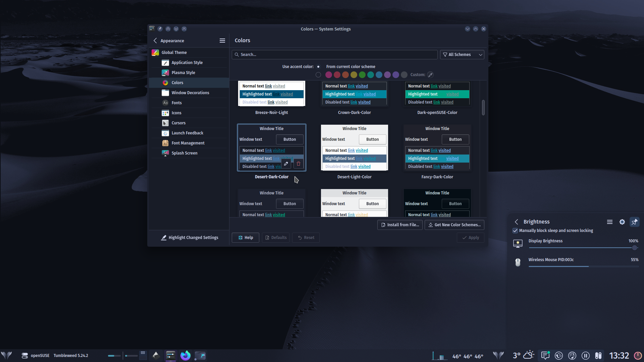Click the Global Theme icon
The image size is (644, 362).
click(155, 53)
